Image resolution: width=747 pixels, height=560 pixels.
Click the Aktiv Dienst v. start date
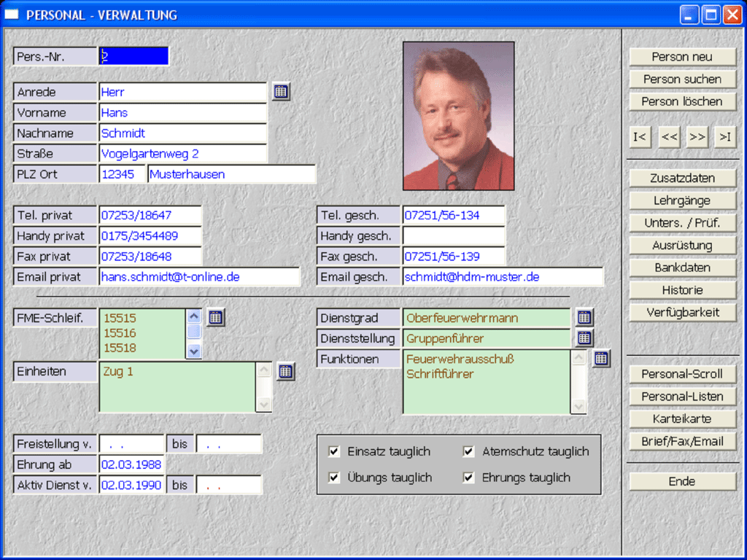131,485
